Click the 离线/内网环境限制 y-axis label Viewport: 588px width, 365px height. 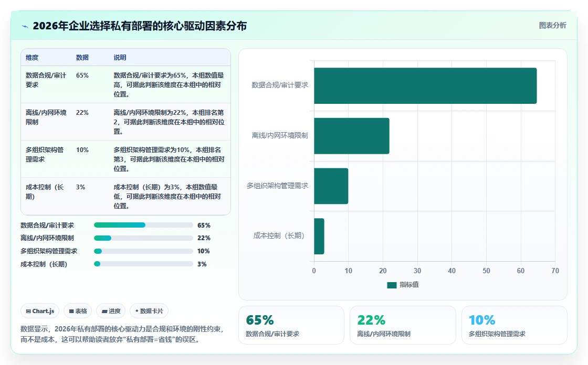(x=280, y=135)
